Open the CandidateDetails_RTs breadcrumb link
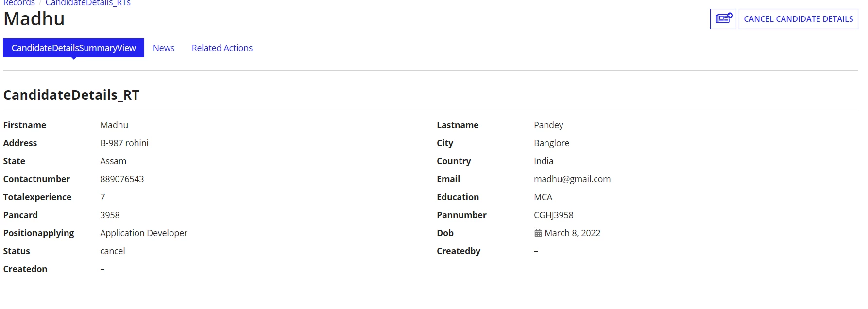The height and width of the screenshot is (309, 868). coord(88,3)
